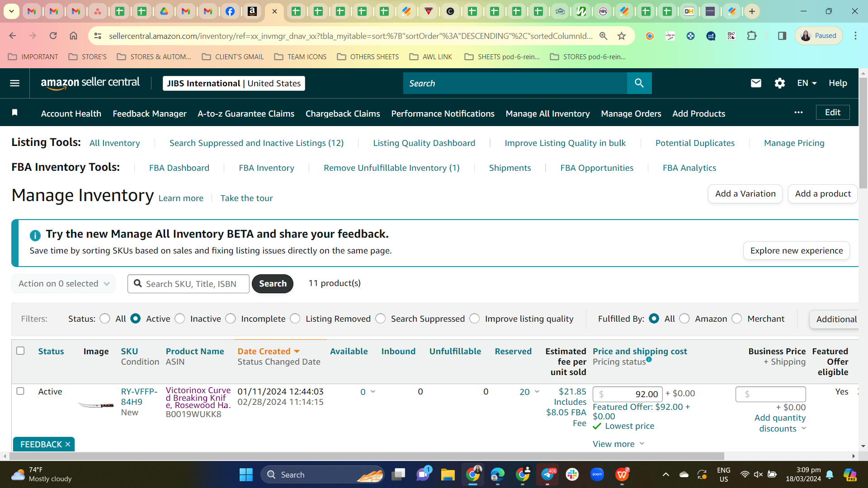Select the Status All radio button

tap(105, 319)
